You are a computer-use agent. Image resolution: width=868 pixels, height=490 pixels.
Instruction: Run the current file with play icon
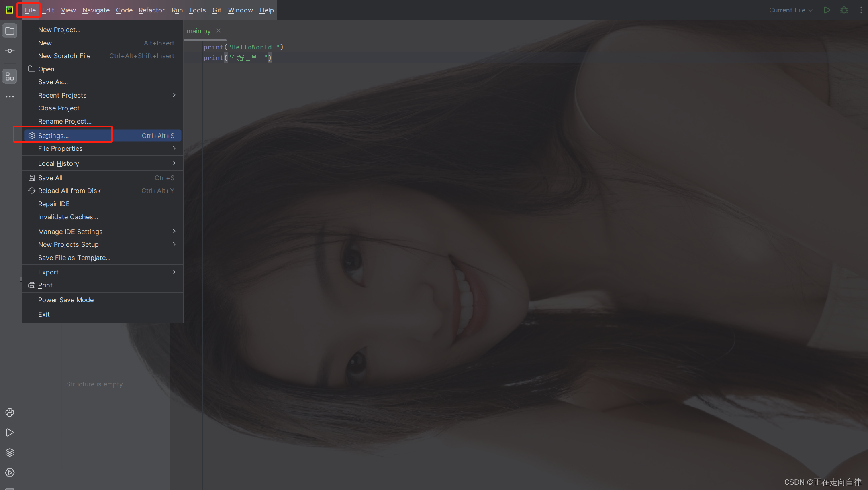[x=827, y=10]
